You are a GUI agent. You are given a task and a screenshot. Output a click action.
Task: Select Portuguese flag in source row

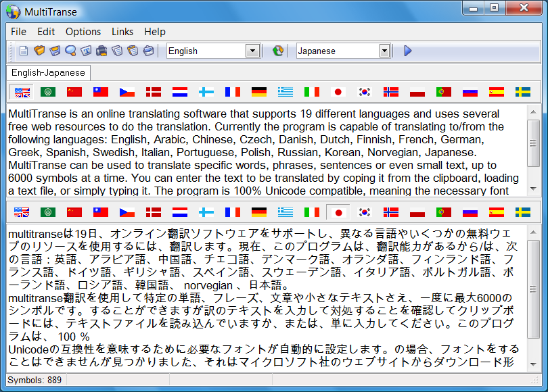[x=444, y=92]
